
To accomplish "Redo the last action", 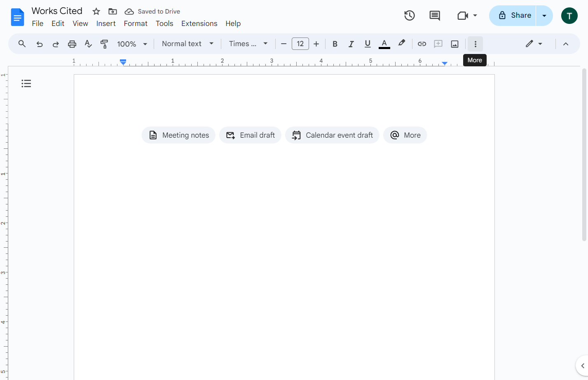I will (56, 44).
